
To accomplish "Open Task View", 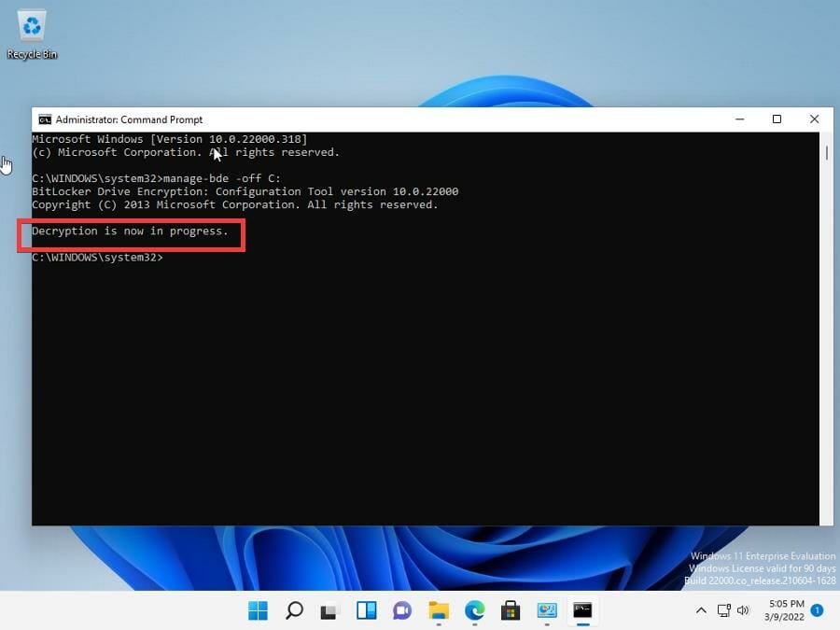I will coord(329,611).
